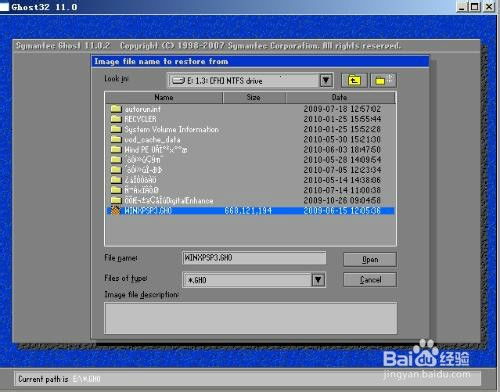This screenshot has height=392, width=500.
Task: Close the Ghost32 11.0 window
Action: pyautogui.click(x=489, y=7)
